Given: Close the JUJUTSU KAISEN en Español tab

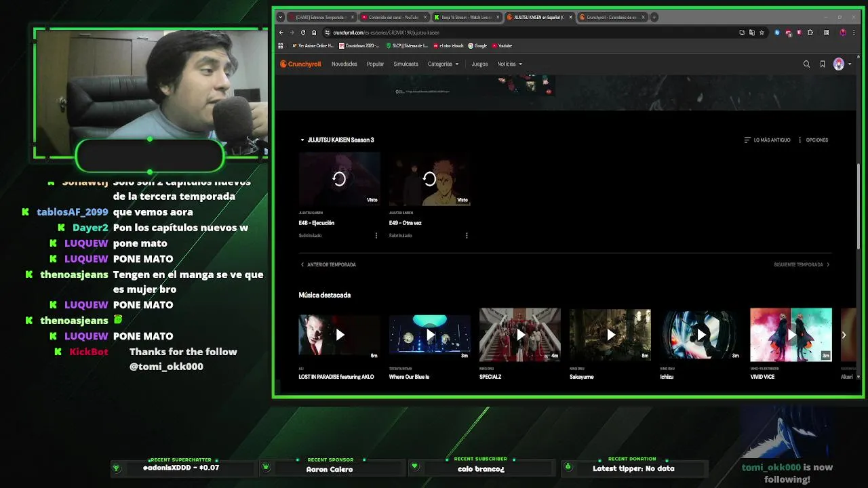Looking at the screenshot, I should [x=570, y=17].
